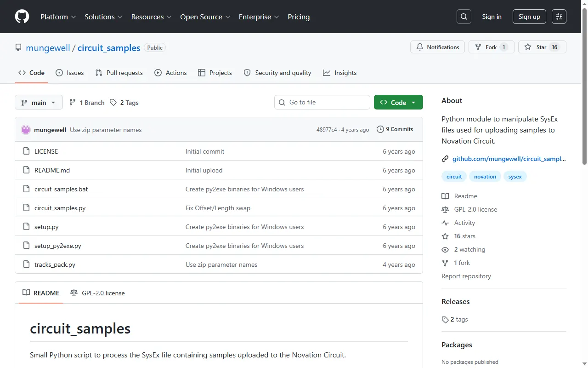Open the Releases heading link
This screenshot has height=368, width=588.
click(x=456, y=302)
